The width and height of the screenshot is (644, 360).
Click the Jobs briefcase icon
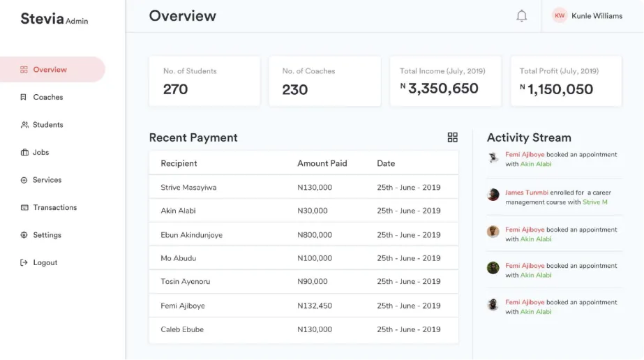[24, 152]
